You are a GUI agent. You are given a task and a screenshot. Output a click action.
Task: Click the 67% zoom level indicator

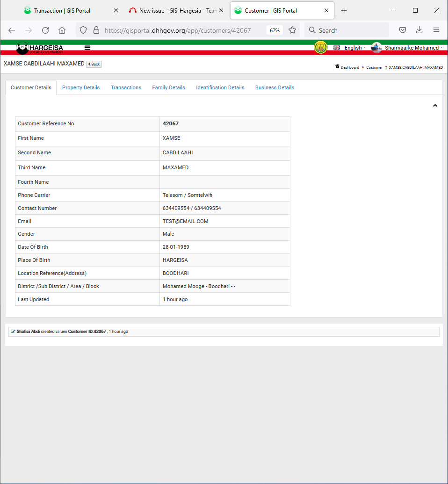275,30
